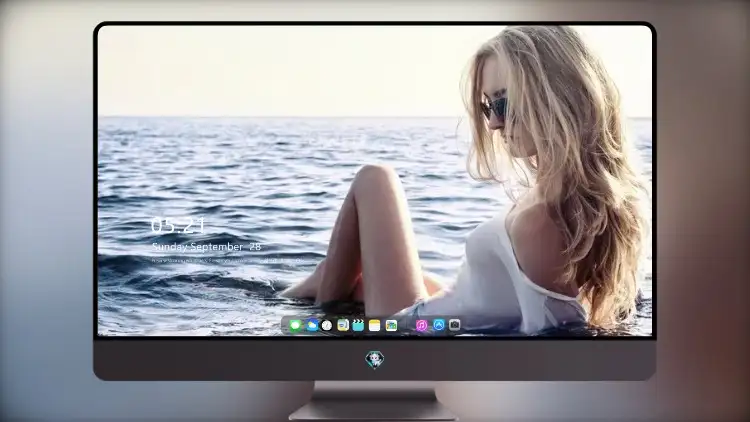Image resolution: width=750 pixels, height=422 pixels.
Task: Open the yellow Notes app icon
Action: click(x=375, y=325)
